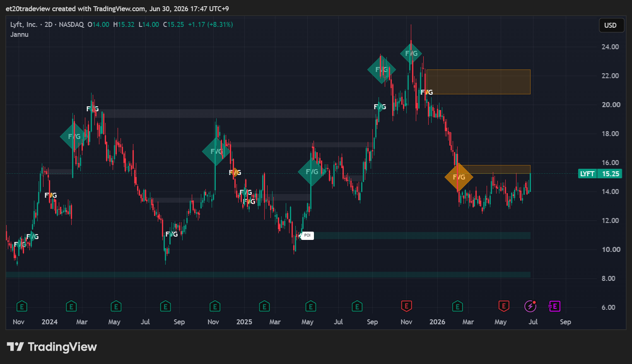The width and height of the screenshot is (632, 364).
Task: Click the 2026 time axis label
Action: coord(437,322)
